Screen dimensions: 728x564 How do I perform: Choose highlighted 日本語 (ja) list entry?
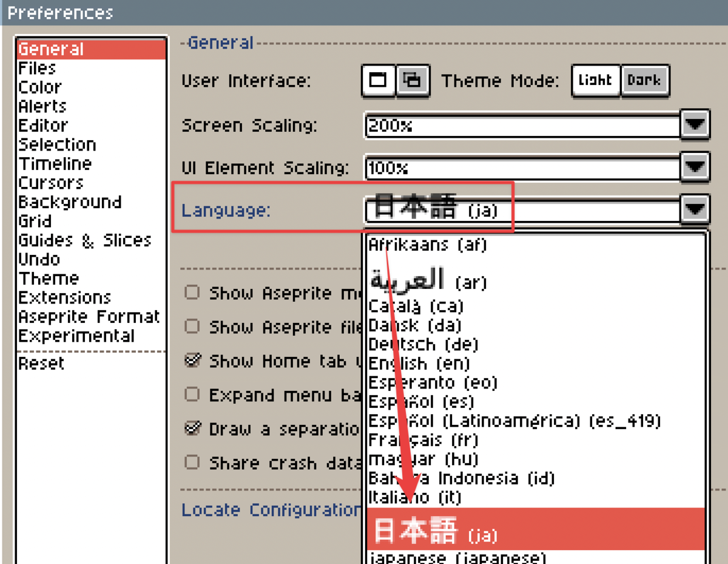point(536,529)
